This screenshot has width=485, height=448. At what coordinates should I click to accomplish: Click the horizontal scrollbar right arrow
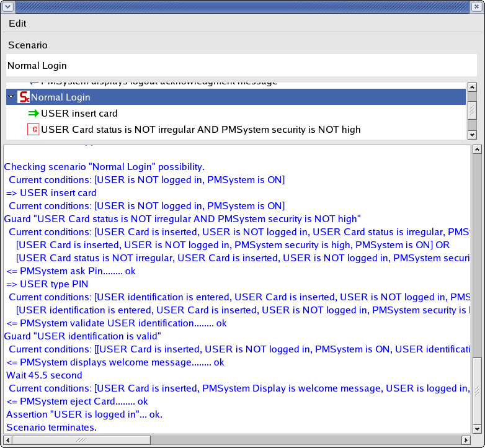pos(466,440)
